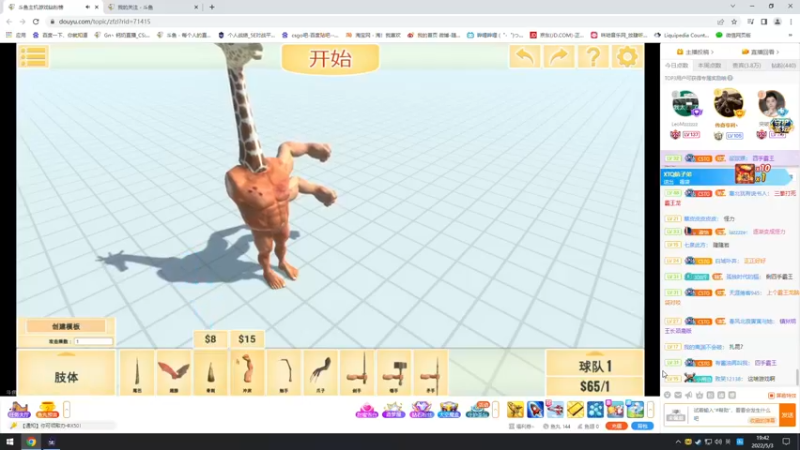Click the redo arrow button

(x=559, y=56)
